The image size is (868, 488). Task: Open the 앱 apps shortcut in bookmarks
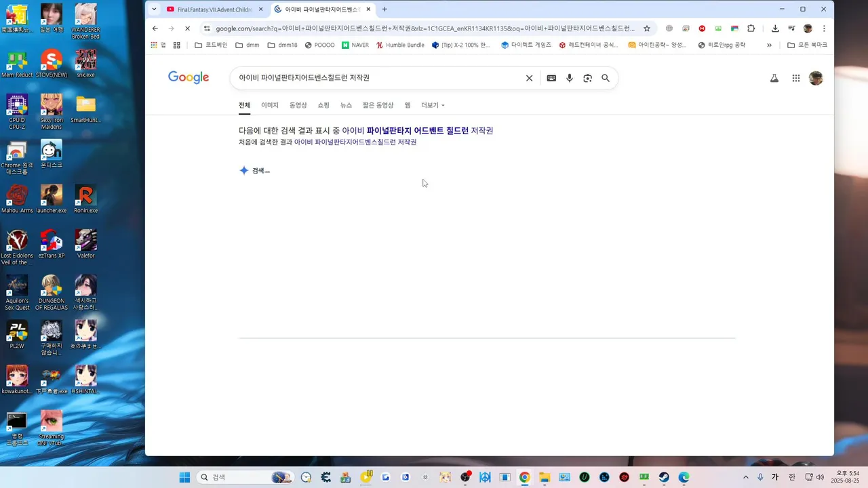[158, 45]
